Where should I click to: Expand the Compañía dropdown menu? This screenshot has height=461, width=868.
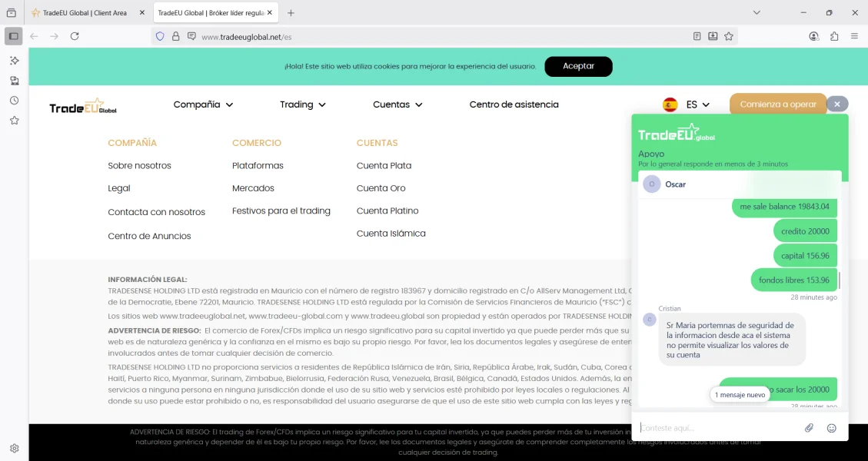pyautogui.click(x=203, y=104)
